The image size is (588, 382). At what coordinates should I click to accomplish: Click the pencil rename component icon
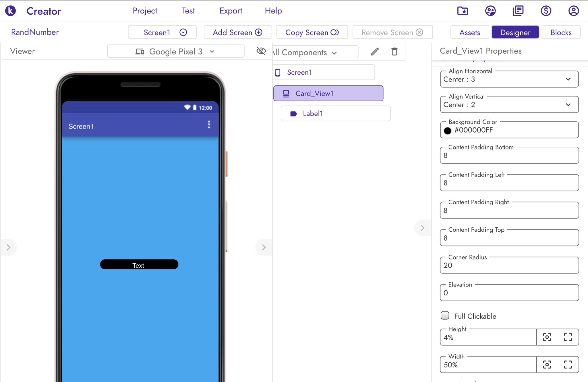point(375,52)
